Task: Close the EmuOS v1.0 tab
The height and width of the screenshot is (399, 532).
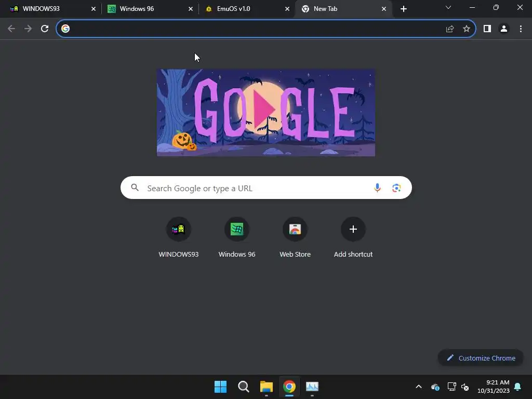Action: click(x=287, y=9)
